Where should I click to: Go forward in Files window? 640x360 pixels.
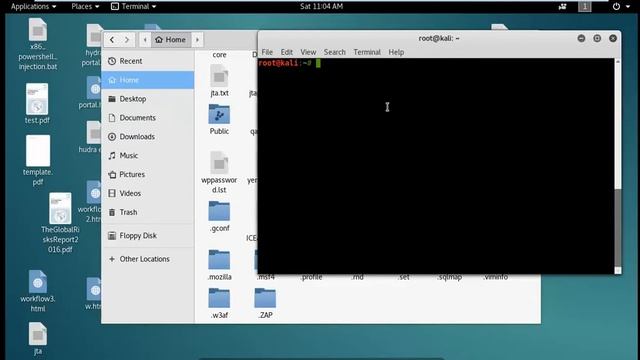point(127,40)
